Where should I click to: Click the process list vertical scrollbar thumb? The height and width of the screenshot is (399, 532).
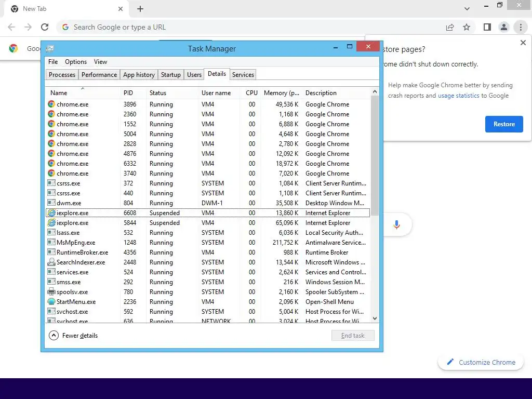click(375, 155)
